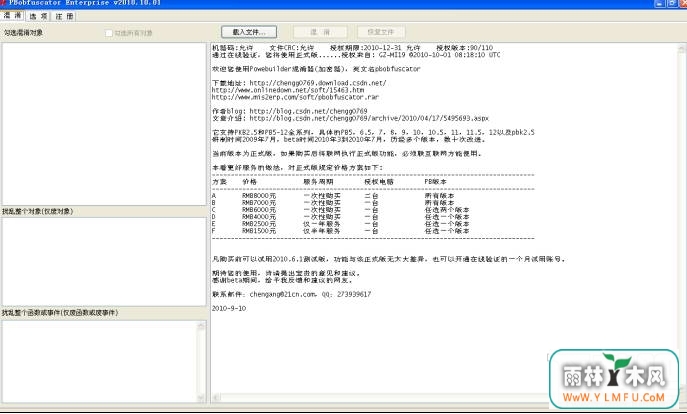The height and width of the screenshot is (414, 687).
Task: Click the greyed-out 恢复文件 button
Action: pyautogui.click(x=381, y=32)
